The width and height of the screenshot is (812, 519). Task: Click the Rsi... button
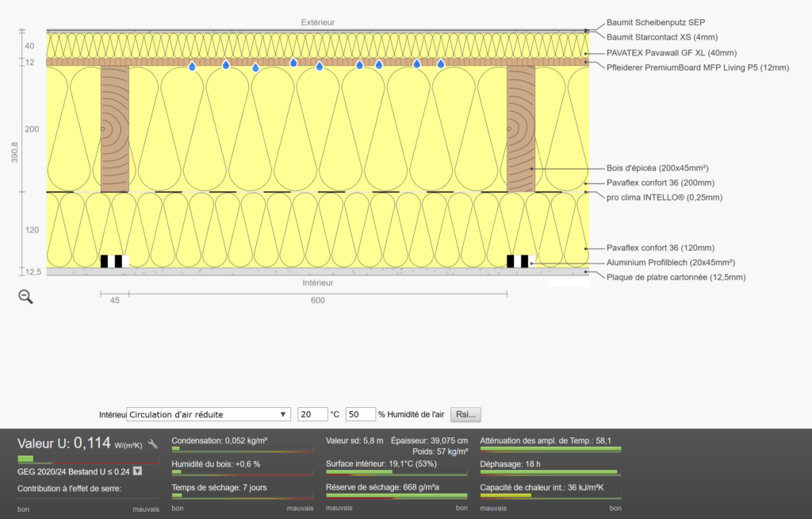(465, 414)
